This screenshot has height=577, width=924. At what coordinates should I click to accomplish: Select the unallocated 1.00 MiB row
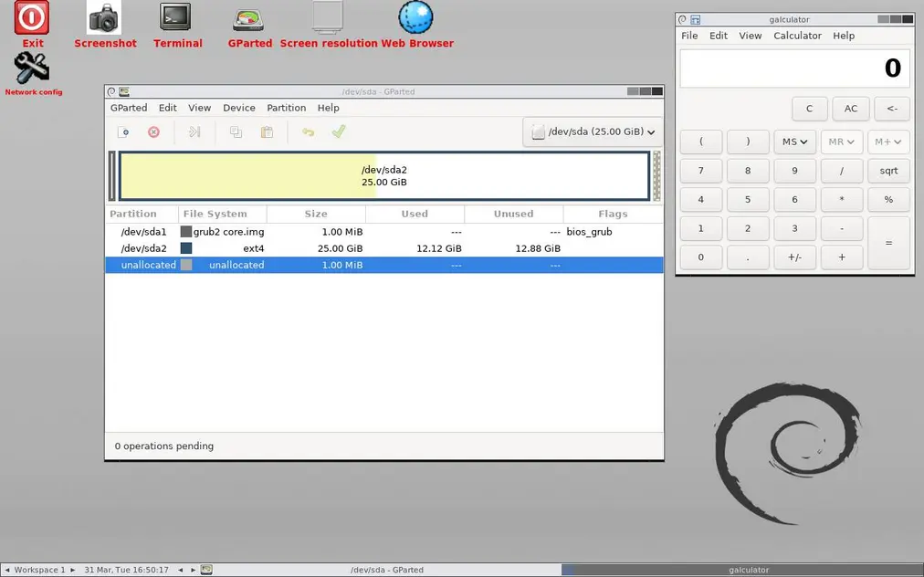click(x=384, y=266)
